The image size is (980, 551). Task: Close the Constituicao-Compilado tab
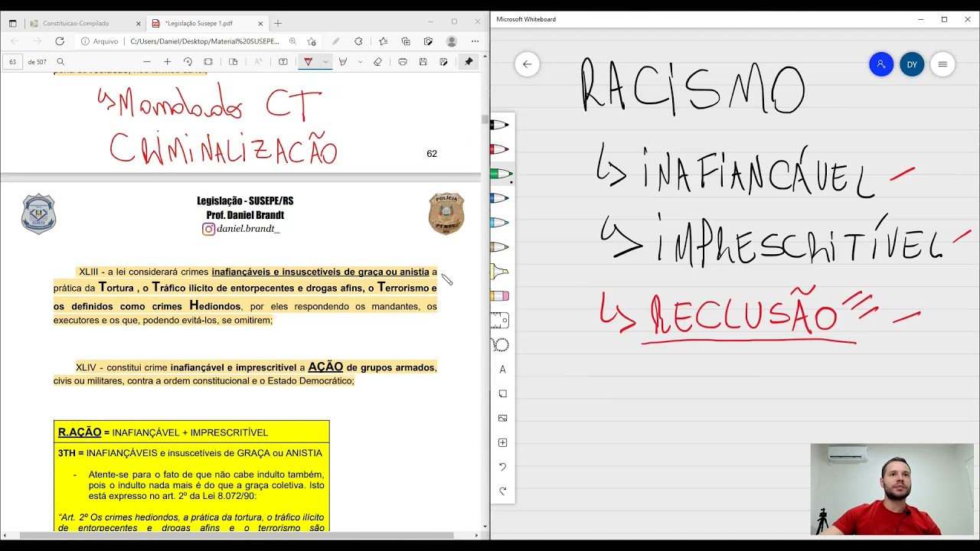[139, 24]
